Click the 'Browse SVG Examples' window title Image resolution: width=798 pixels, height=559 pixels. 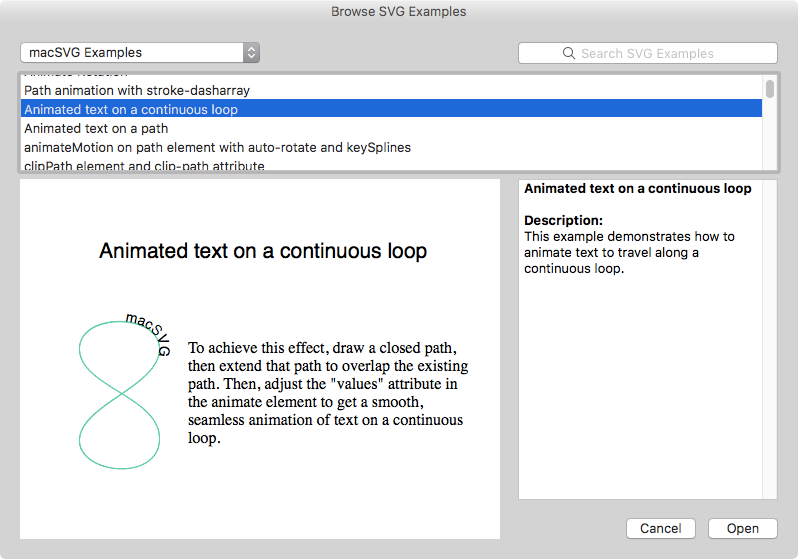coord(398,12)
